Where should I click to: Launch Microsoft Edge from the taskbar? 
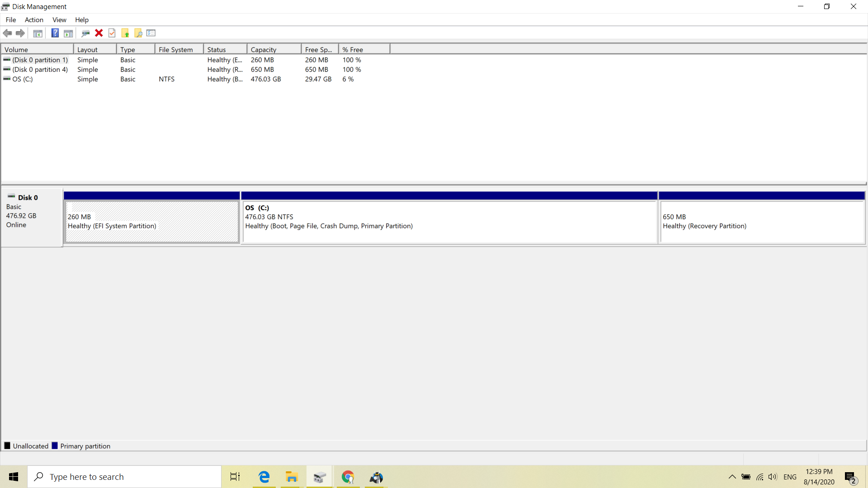click(x=264, y=477)
